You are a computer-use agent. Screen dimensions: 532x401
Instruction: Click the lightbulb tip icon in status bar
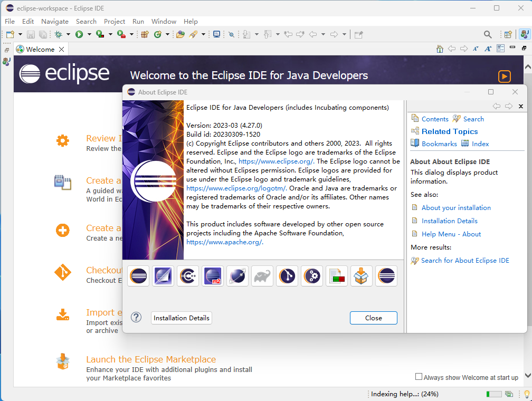527,394
